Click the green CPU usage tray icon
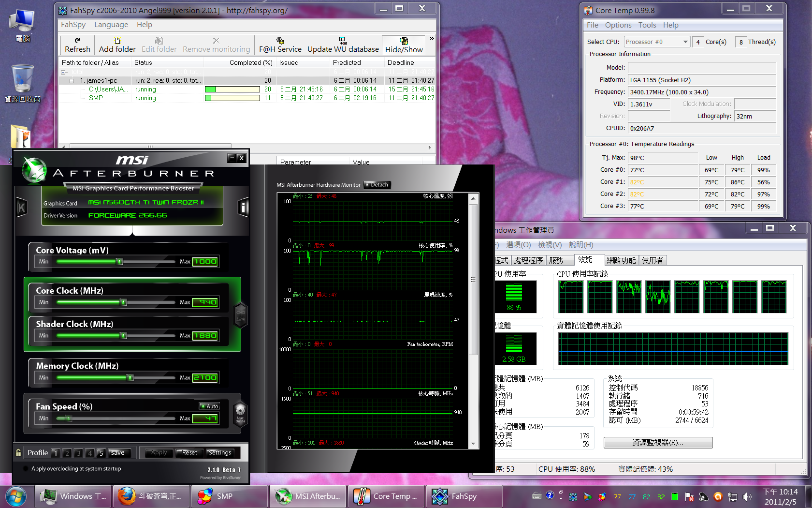812x508 pixels. click(x=675, y=496)
